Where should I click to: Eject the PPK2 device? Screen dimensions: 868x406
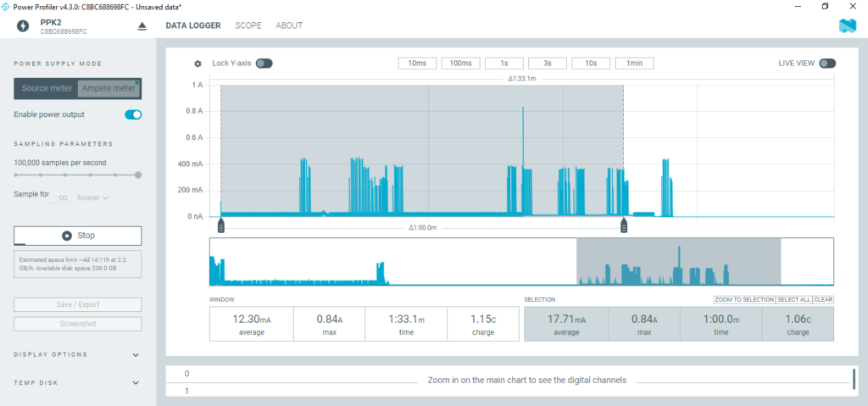(x=142, y=26)
